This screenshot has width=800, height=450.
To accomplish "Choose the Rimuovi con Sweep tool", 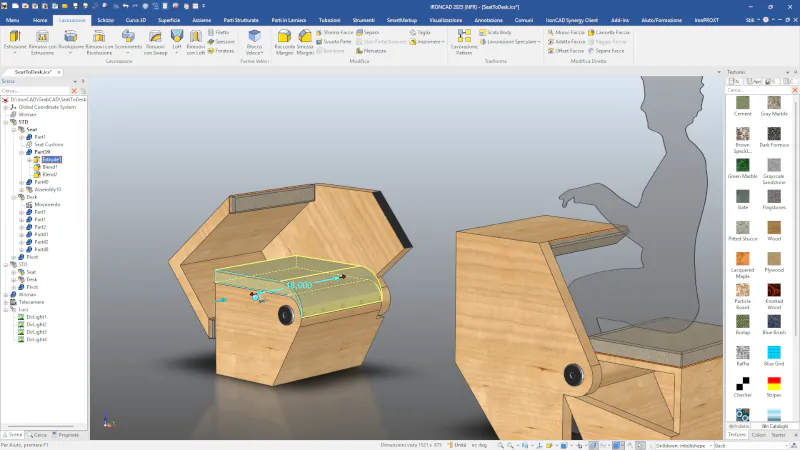I will coord(156,42).
